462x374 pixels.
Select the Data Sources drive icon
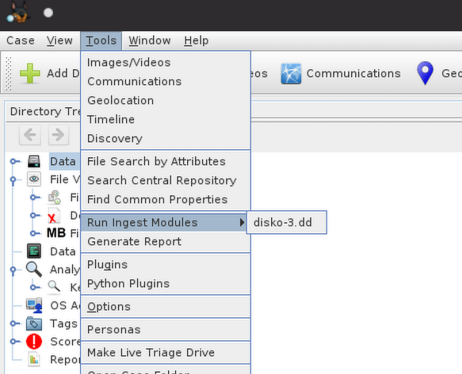(34, 161)
